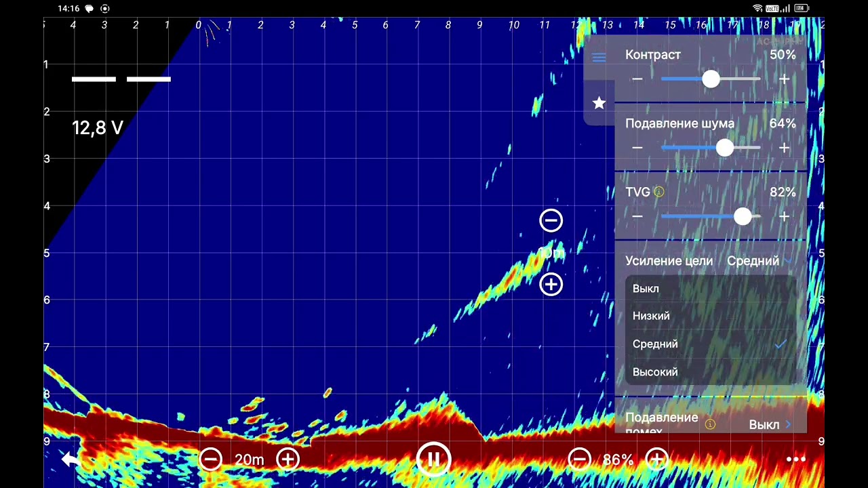The height and width of the screenshot is (488, 868).
Task: Decrease TVG with minus button
Action: [637, 216]
